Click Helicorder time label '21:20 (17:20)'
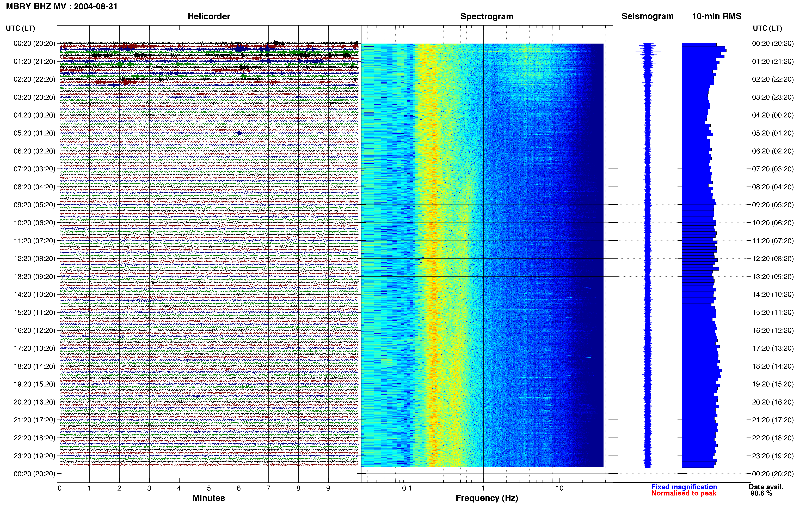The image size is (812, 508). (34, 420)
